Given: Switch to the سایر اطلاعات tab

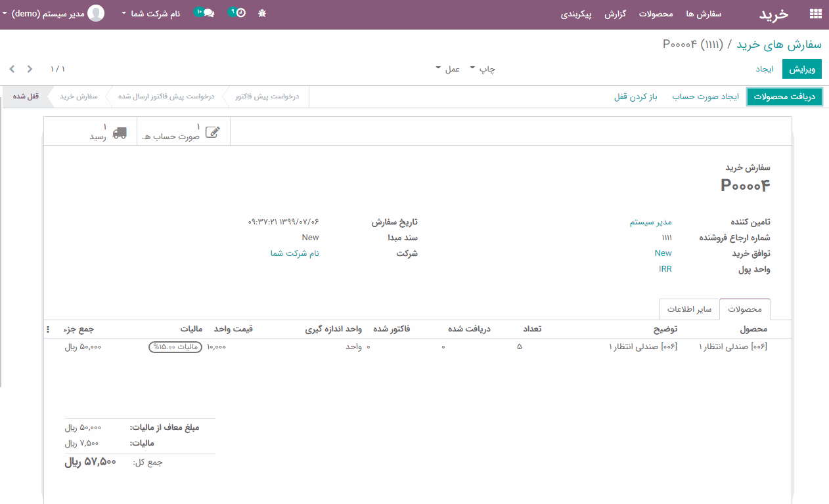Looking at the screenshot, I should pos(689,308).
